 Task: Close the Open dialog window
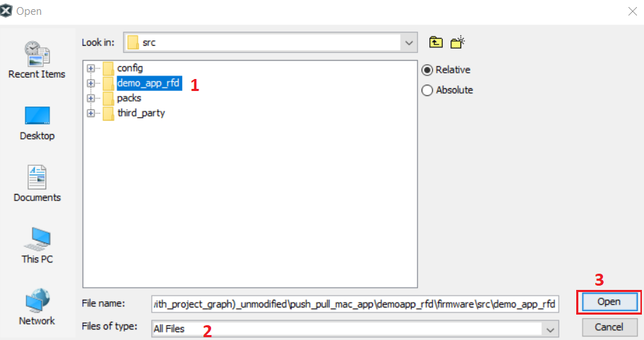[x=633, y=11]
